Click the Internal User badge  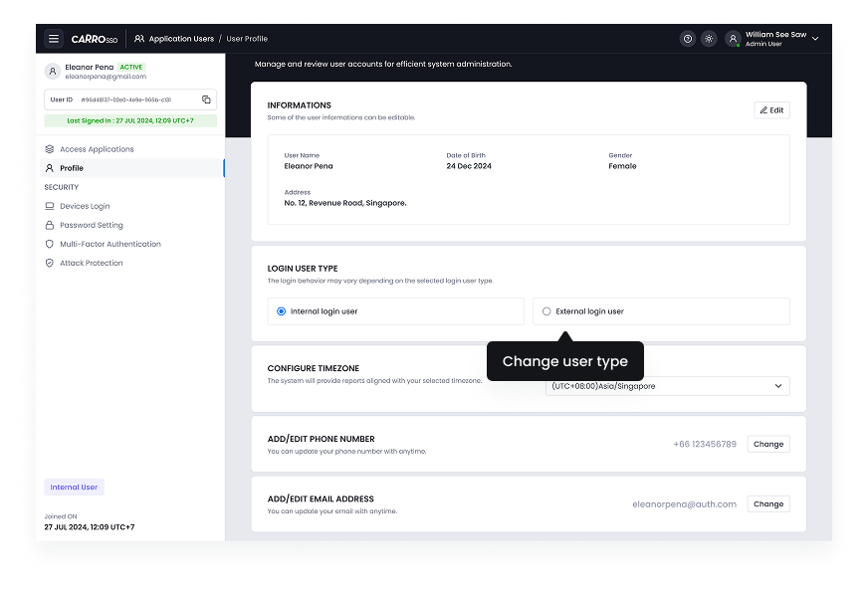pos(74,487)
